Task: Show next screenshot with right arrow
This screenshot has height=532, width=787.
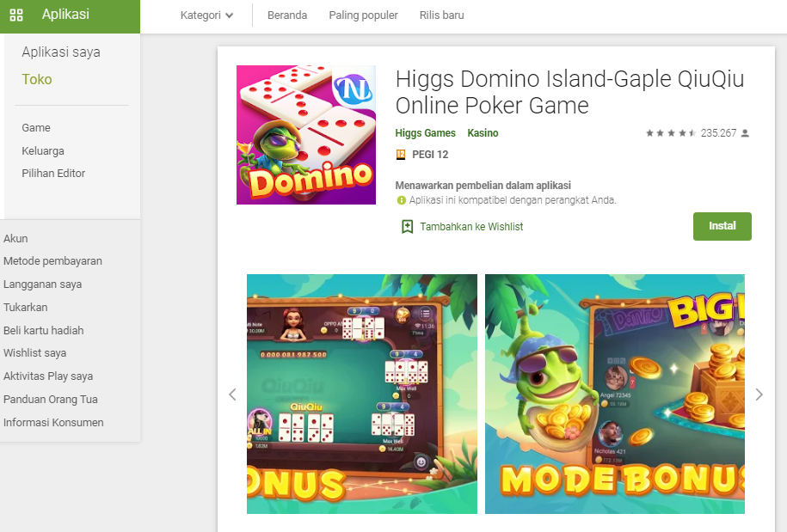Action: click(759, 394)
